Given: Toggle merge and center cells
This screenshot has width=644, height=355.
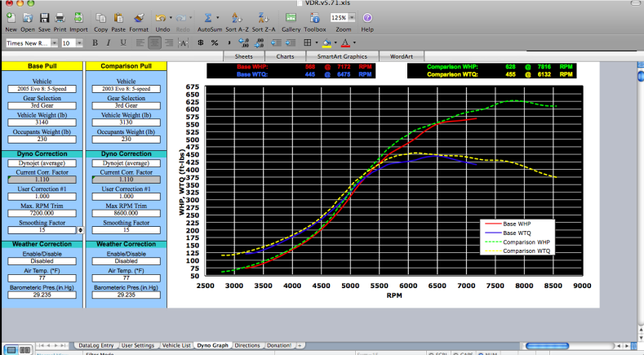Looking at the screenshot, I should point(183,42).
